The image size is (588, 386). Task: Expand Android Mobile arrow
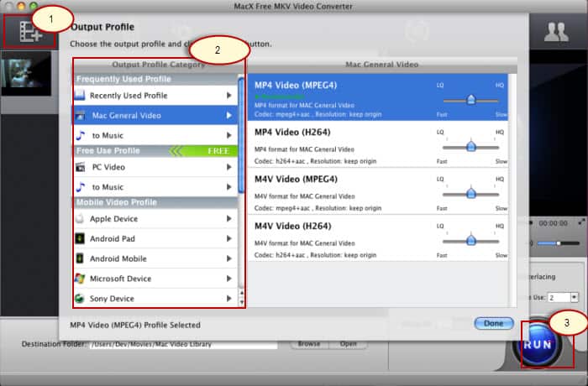[x=228, y=258]
